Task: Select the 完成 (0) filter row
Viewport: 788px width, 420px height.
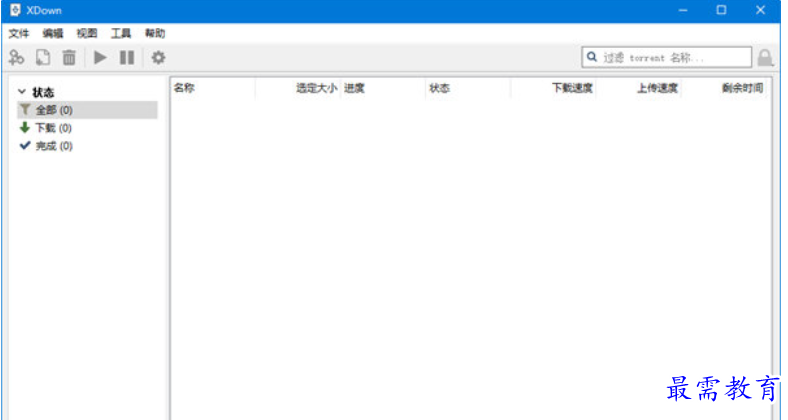Action: click(87, 146)
